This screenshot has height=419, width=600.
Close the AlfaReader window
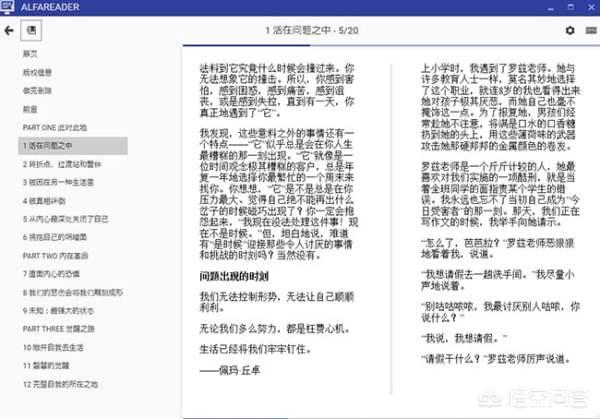[591, 7]
